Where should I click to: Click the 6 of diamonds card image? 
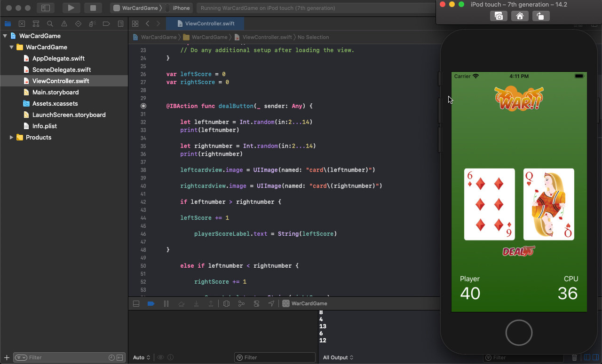point(489,204)
